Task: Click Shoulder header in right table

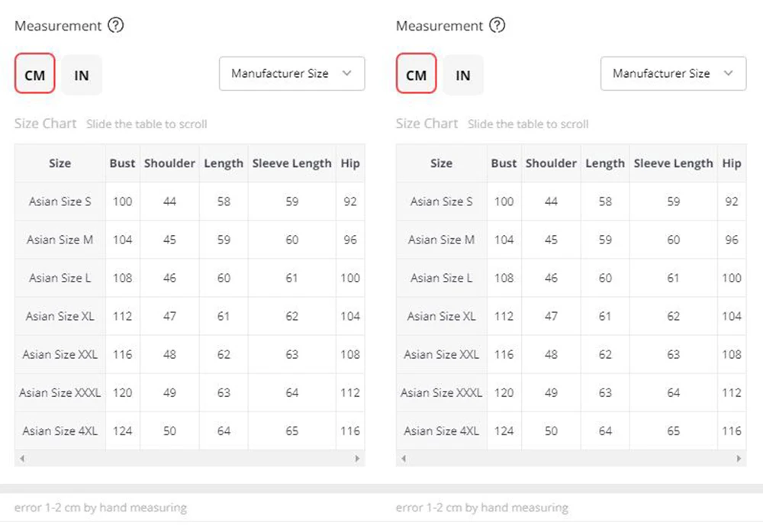Action: [551, 163]
